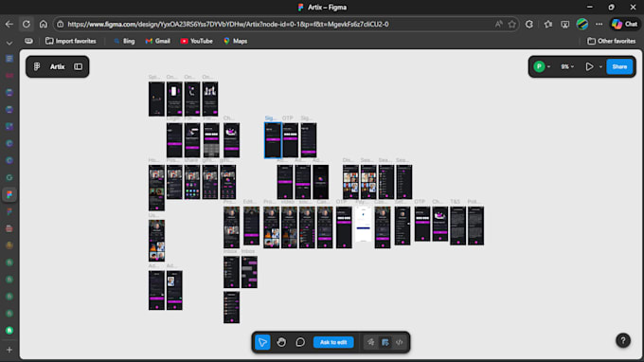The width and height of the screenshot is (644, 362).
Task: Open Copilot Chat
Action: click(624, 25)
